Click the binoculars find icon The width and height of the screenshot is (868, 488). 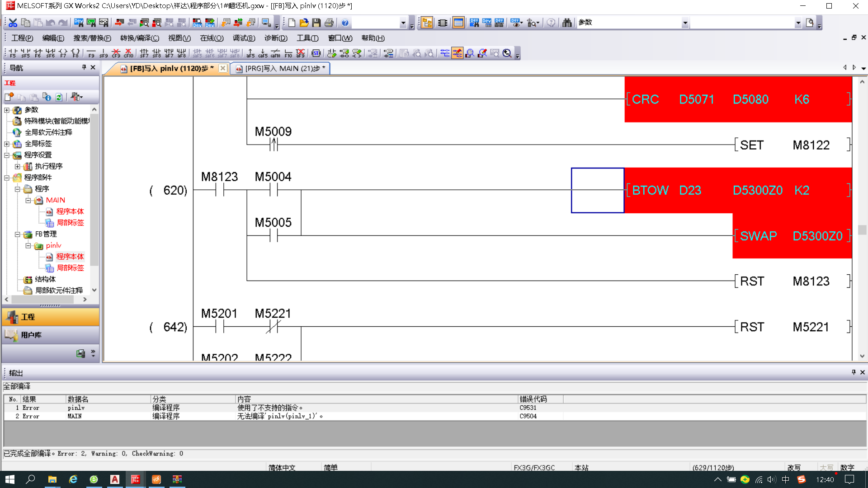point(567,23)
